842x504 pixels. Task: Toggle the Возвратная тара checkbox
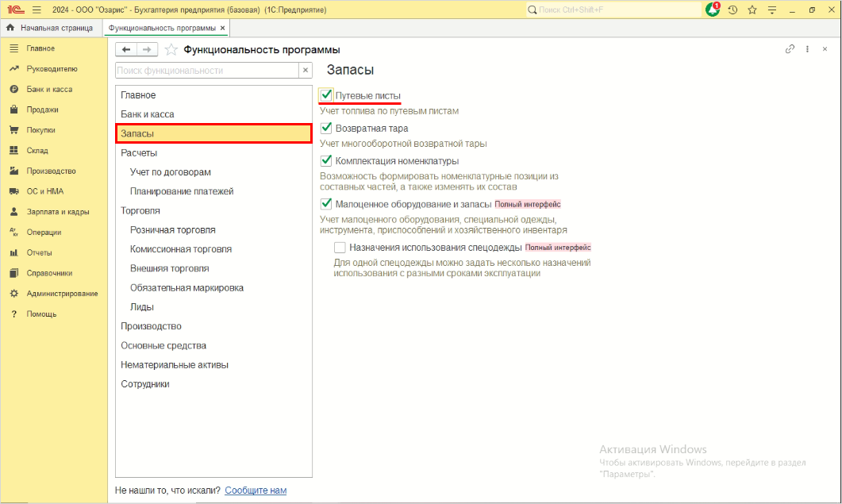(326, 128)
